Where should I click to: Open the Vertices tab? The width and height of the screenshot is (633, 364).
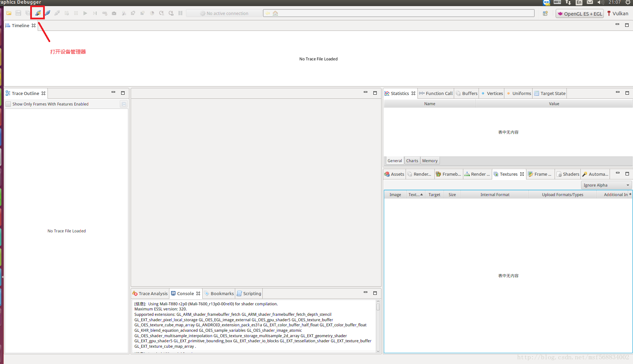491,93
